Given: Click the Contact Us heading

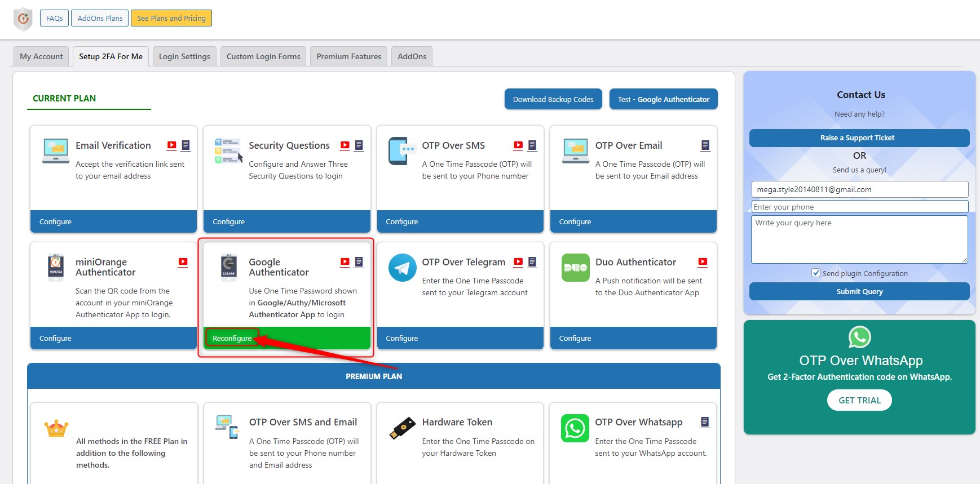Looking at the screenshot, I should (861, 95).
